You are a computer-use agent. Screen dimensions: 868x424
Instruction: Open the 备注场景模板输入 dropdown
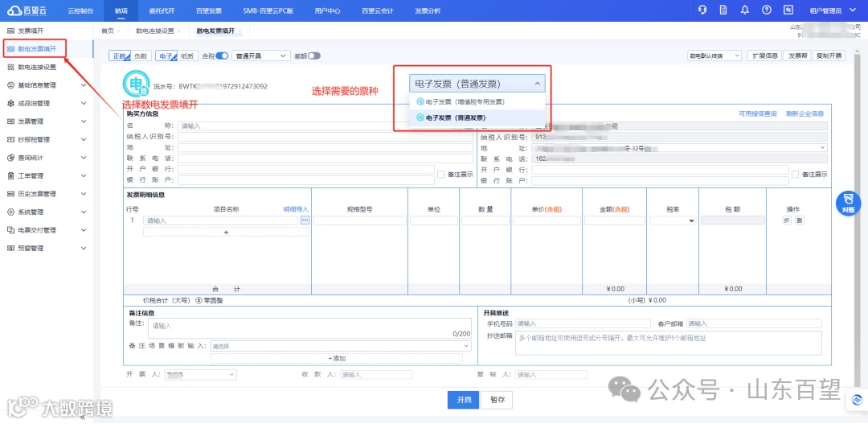341,346
